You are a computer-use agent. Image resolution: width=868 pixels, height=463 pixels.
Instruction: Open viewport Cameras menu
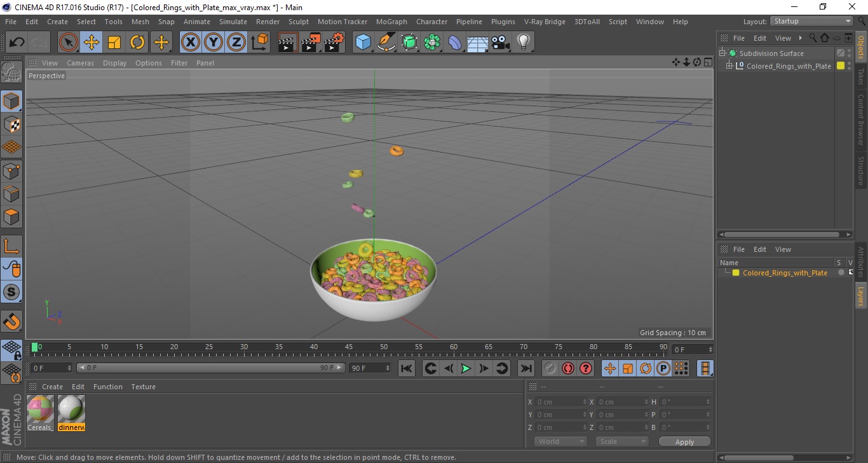[80, 63]
